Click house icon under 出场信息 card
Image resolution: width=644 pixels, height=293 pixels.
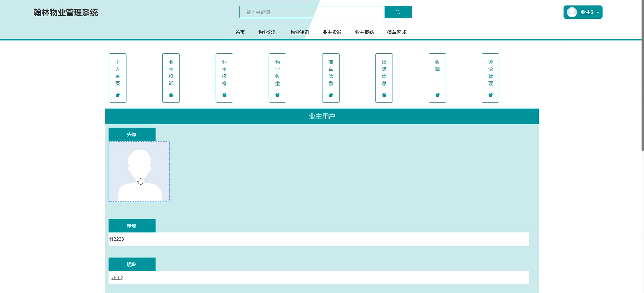point(384,95)
